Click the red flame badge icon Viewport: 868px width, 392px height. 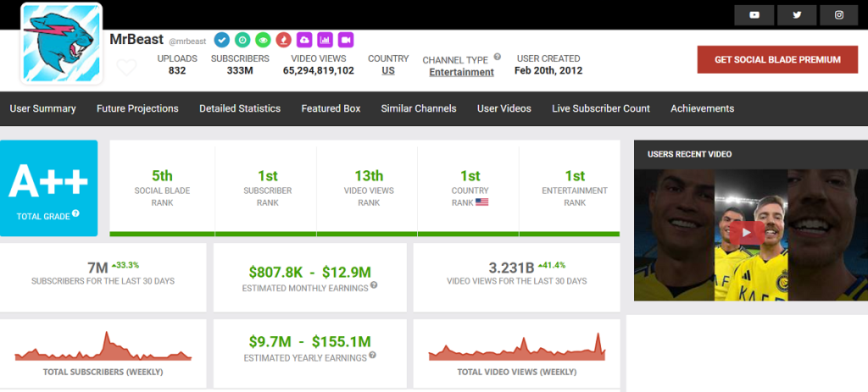coord(283,40)
